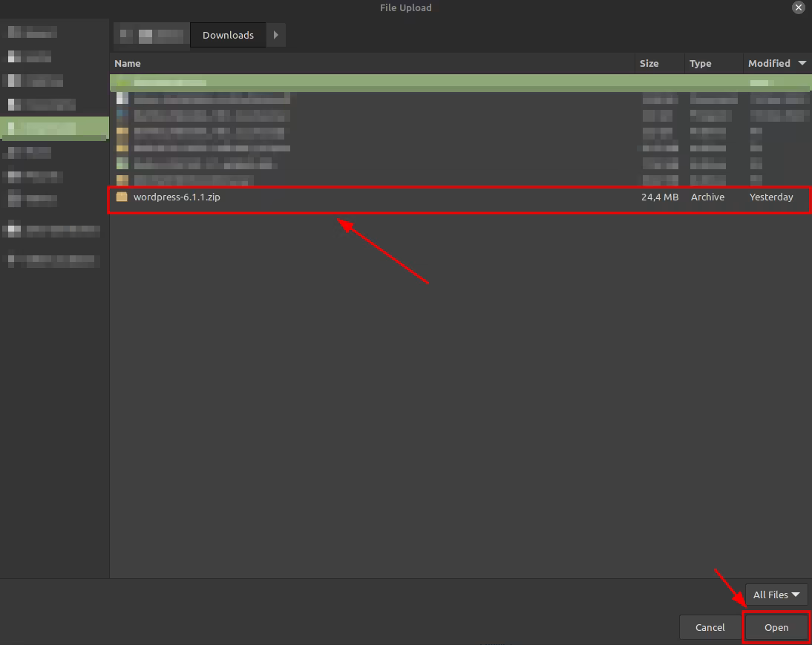Click the sort arrow beside Modified
This screenshot has width=812, height=645.
point(801,64)
